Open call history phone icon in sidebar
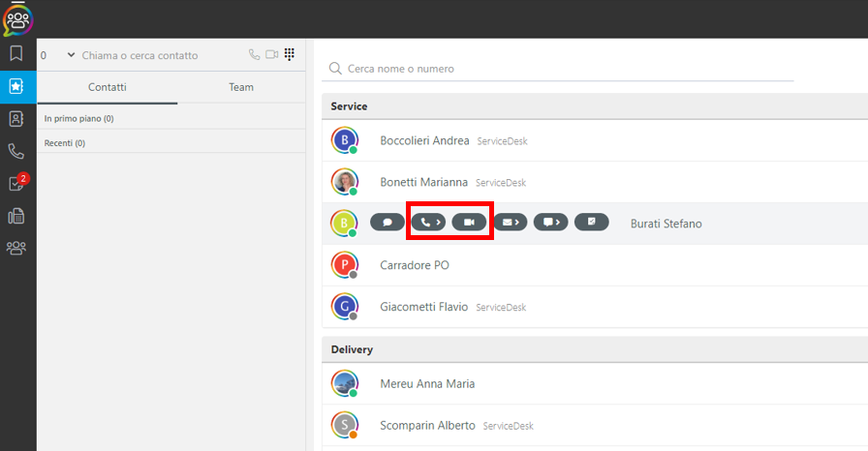 (x=16, y=151)
